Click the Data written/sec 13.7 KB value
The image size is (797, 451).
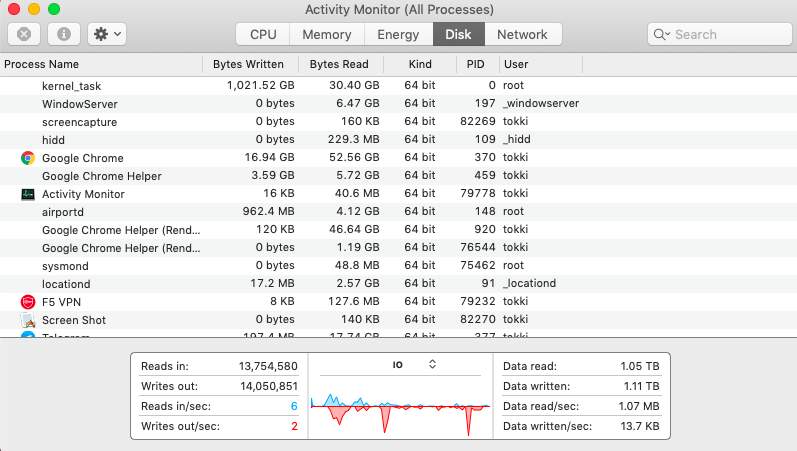point(639,426)
